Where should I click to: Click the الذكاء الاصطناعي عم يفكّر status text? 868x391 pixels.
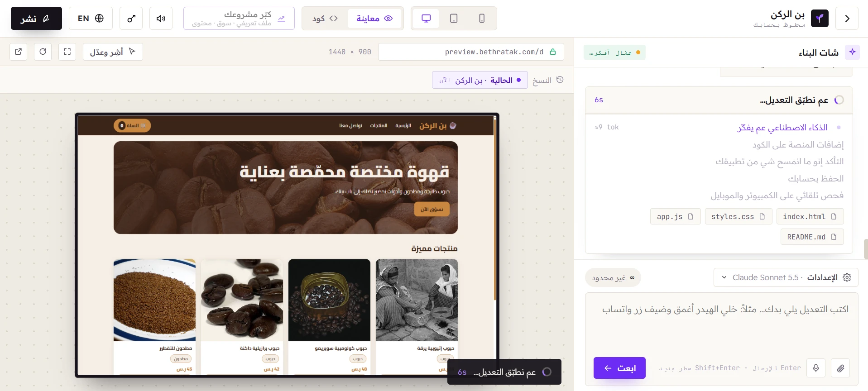click(x=782, y=128)
